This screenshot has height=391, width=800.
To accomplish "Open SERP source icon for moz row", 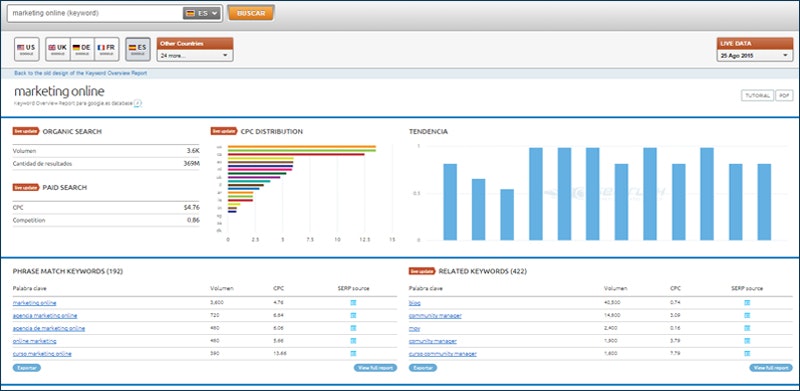I will 747,328.
